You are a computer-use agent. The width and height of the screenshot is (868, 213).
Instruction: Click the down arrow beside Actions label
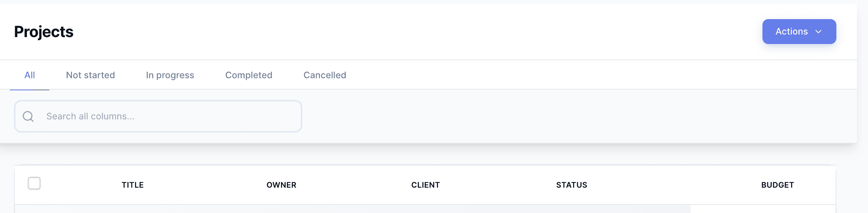pos(818,32)
